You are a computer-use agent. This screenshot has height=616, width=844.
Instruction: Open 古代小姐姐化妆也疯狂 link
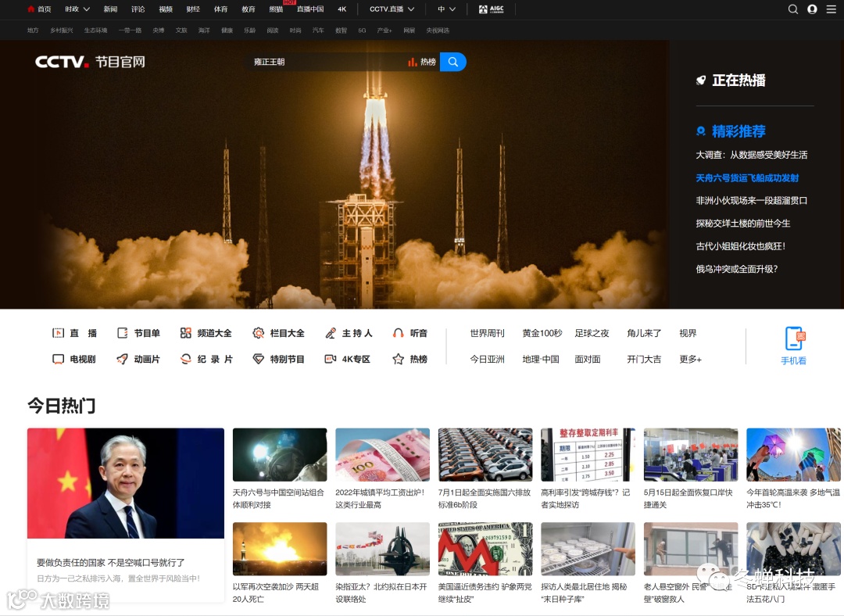coord(741,246)
